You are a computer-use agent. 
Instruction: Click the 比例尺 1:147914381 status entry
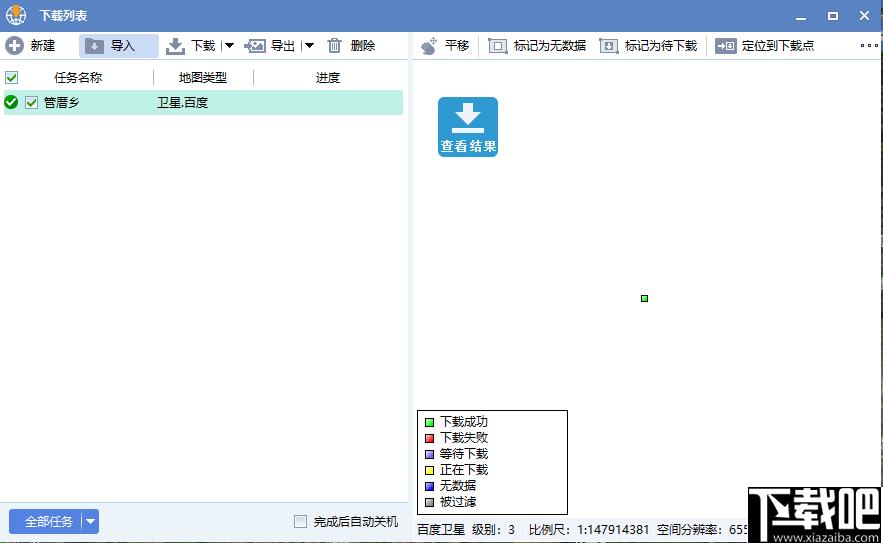click(589, 529)
